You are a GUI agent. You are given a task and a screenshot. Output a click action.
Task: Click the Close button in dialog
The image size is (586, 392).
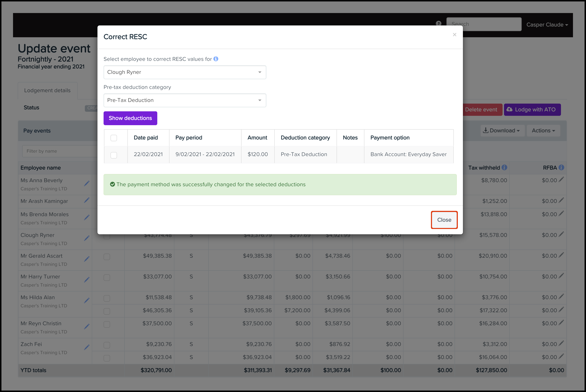click(x=444, y=220)
